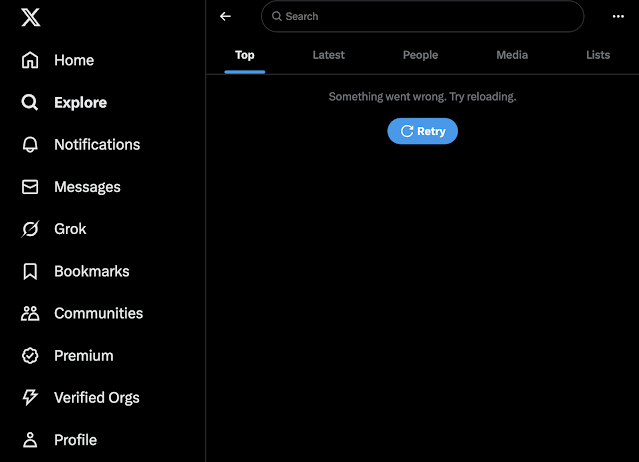Screen dimensions: 639x462
Task: Click the Messages envelope icon
Action: click(30, 187)
